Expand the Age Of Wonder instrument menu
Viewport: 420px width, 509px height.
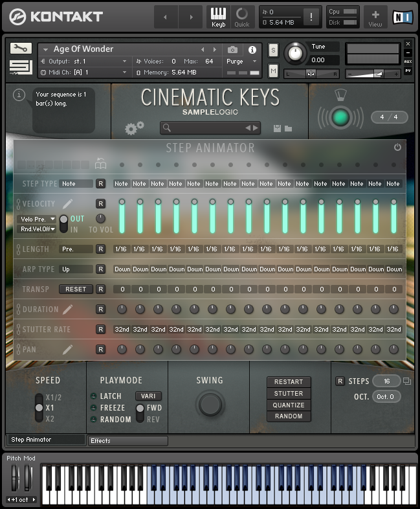tap(46, 49)
